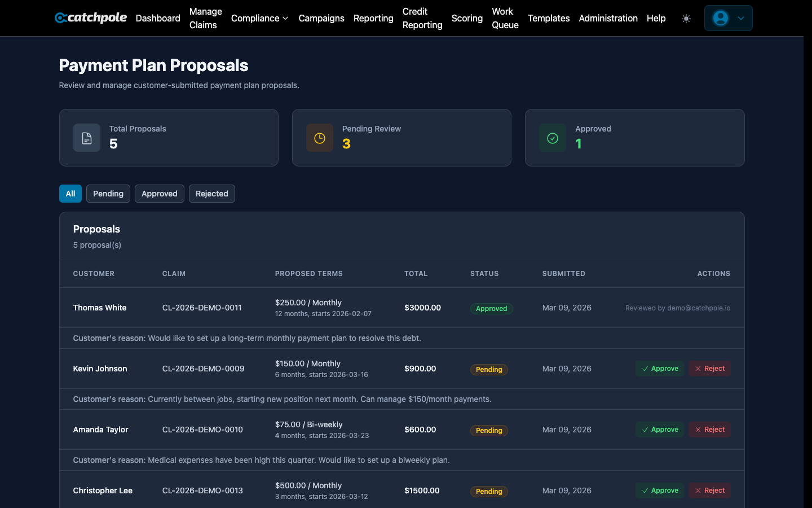Select the All filter option
Viewport: 812px width, 508px height.
click(x=70, y=194)
